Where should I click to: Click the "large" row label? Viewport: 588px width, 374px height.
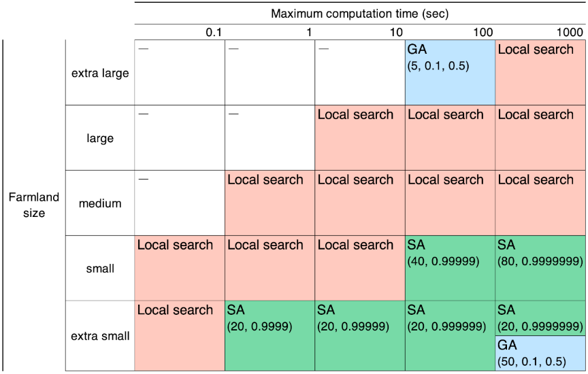point(100,138)
